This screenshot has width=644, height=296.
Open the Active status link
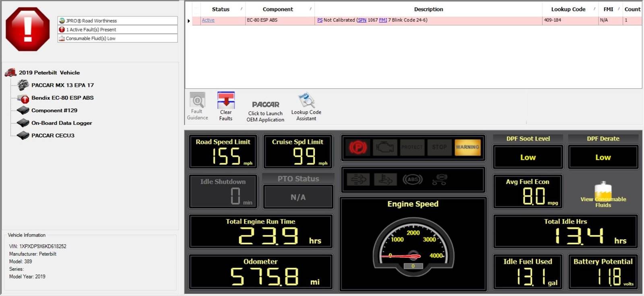[208, 20]
